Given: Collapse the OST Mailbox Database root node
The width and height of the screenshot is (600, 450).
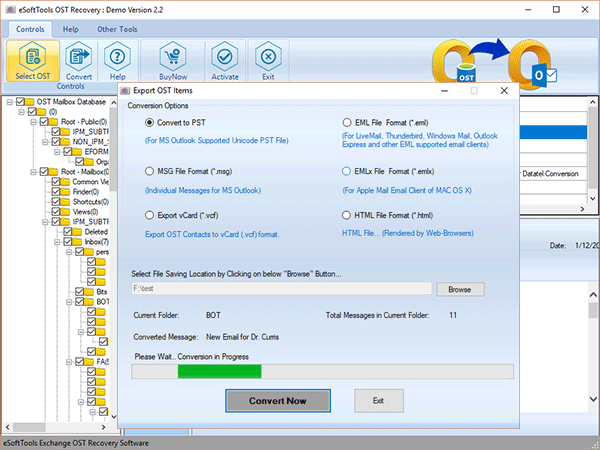Looking at the screenshot, I should click(9, 102).
